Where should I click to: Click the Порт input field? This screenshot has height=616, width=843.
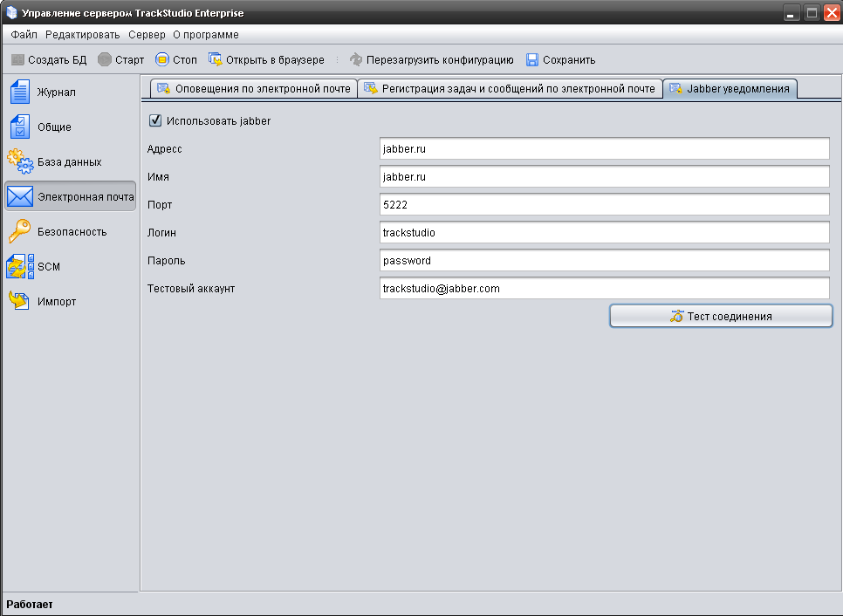coord(604,205)
